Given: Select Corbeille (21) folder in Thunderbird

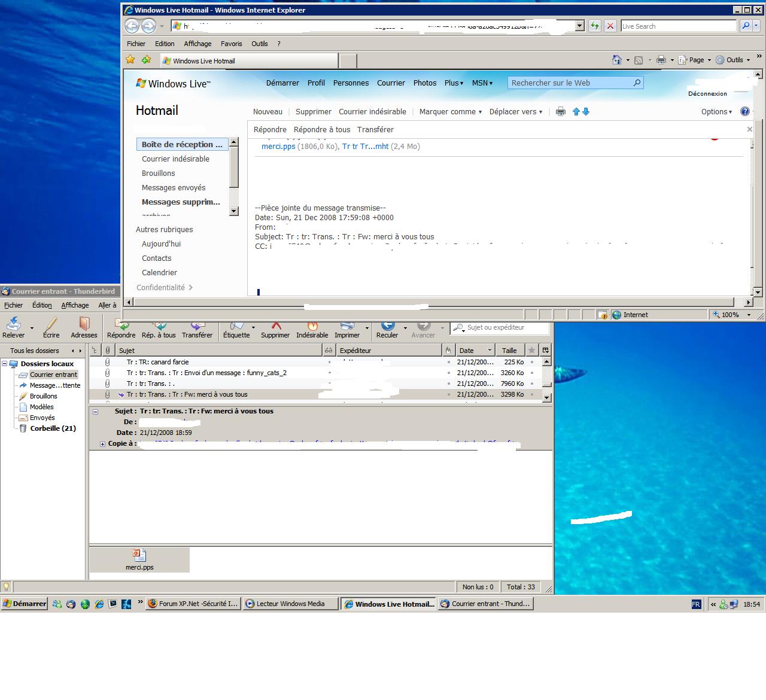Looking at the screenshot, I should 53,428.
